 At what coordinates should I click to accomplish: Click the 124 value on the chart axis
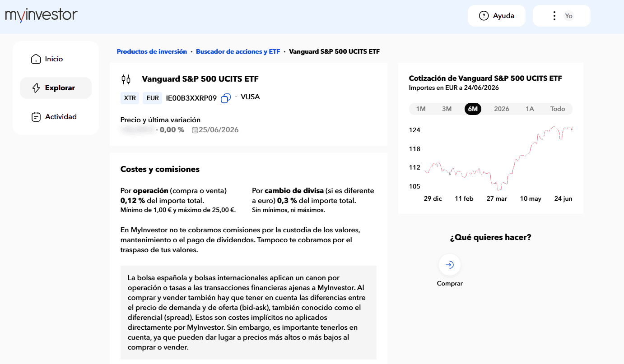point(414,130)
